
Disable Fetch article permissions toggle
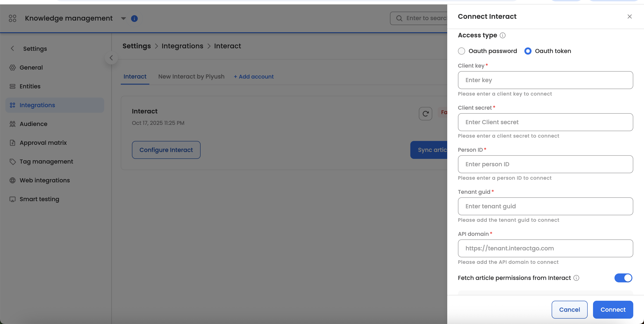(x=623, y=278)
